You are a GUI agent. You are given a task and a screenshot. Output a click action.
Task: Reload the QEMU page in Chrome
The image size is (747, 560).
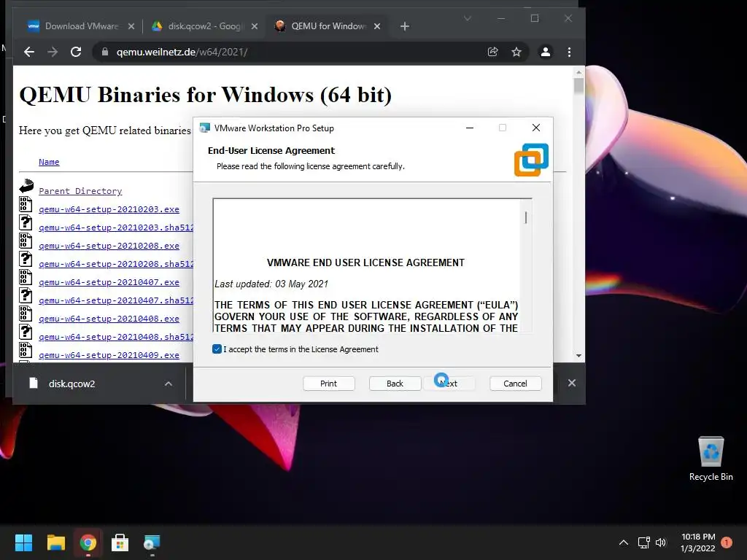pos(76,52)
